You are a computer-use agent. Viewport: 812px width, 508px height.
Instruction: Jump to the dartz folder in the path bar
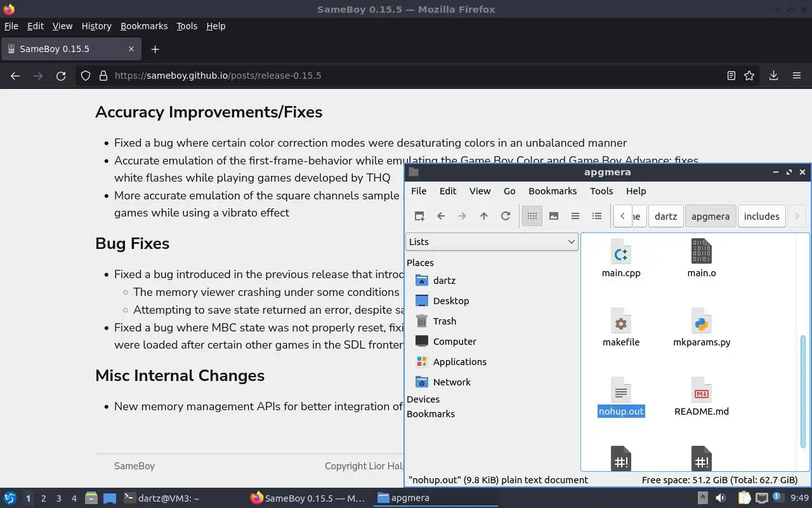click(665, 216)
